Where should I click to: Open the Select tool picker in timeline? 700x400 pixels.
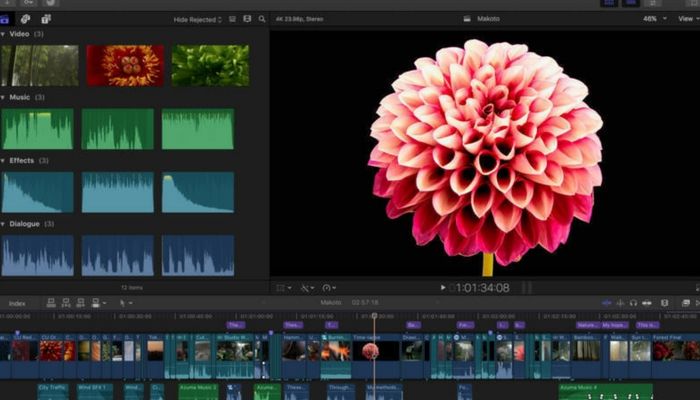(125, 303)
